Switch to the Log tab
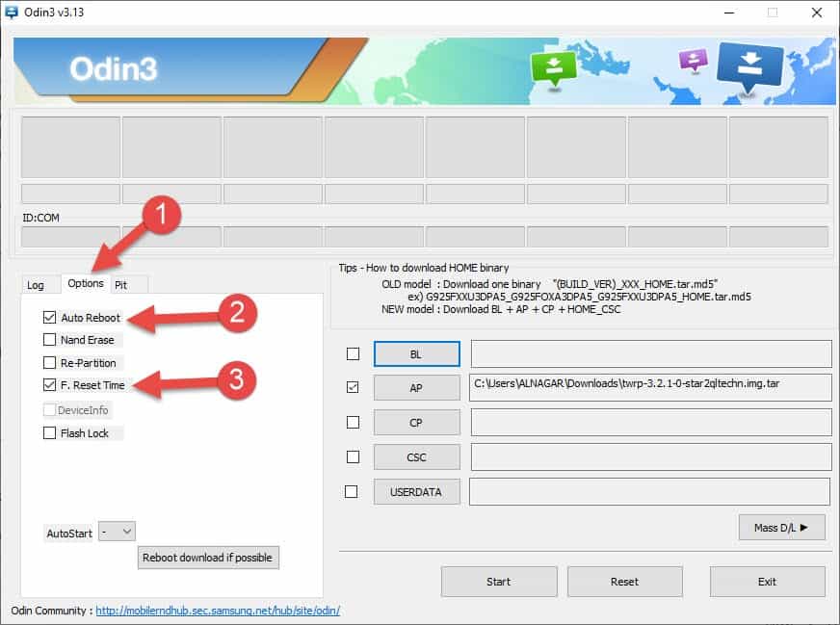This screenshot has height=625, width=840. click(36, 285)
